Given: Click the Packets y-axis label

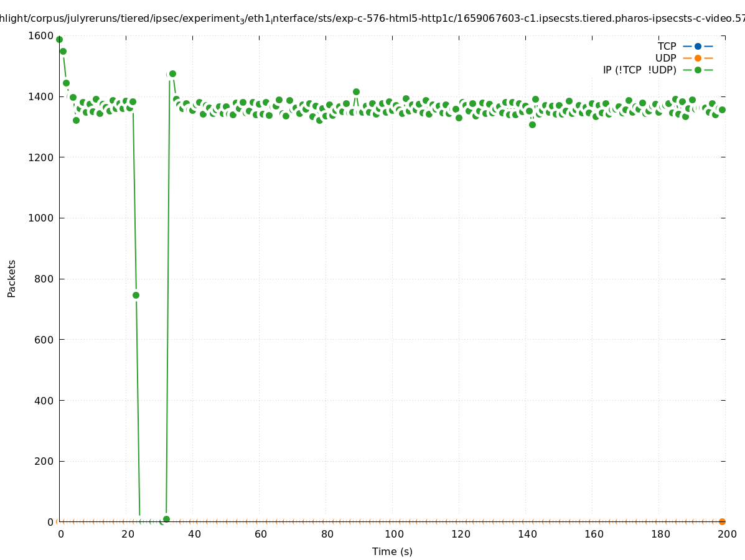Looking at the screenshot, I should (x=12, y=278).
